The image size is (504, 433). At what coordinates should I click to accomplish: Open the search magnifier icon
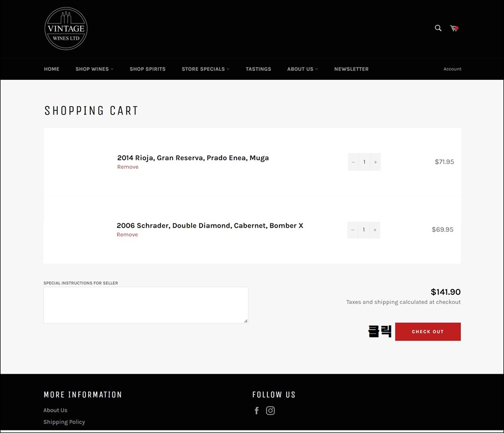tap(438, 28)
